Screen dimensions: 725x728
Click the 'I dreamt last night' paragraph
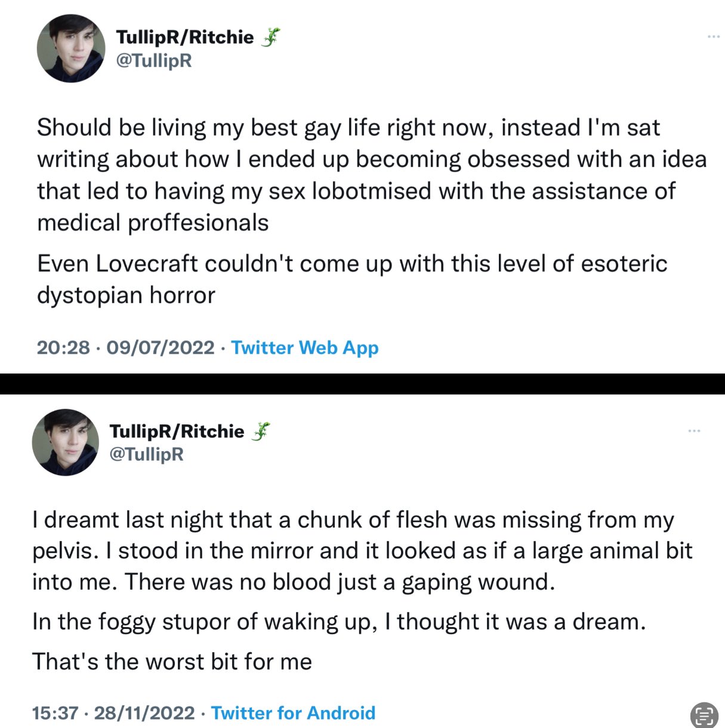pos(362,551)
